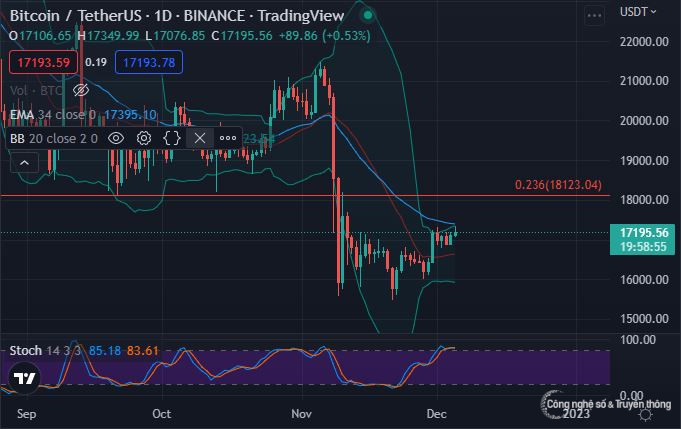Image resolution: width=681 pixels, height=429 pixels.
Task: Show the hidden Vol BTC indicator
Action: pos(81,90)
